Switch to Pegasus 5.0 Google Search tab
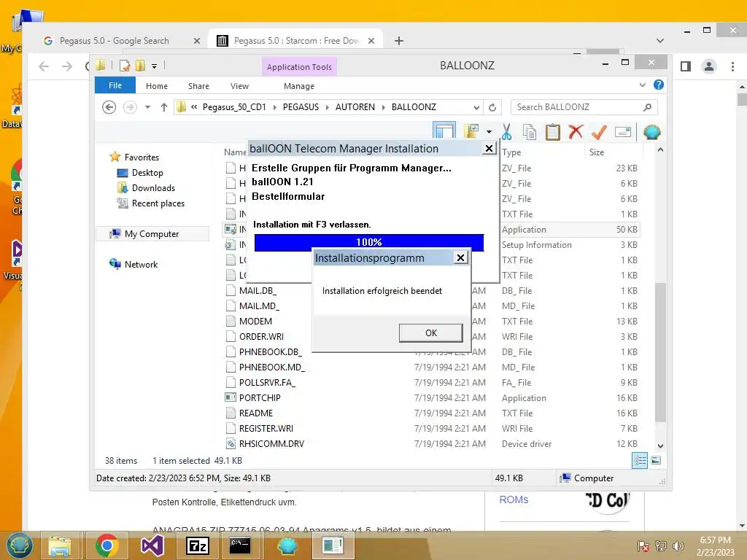Image resolution: width=747 pixels, height=560 pixels. click(115, 41)
